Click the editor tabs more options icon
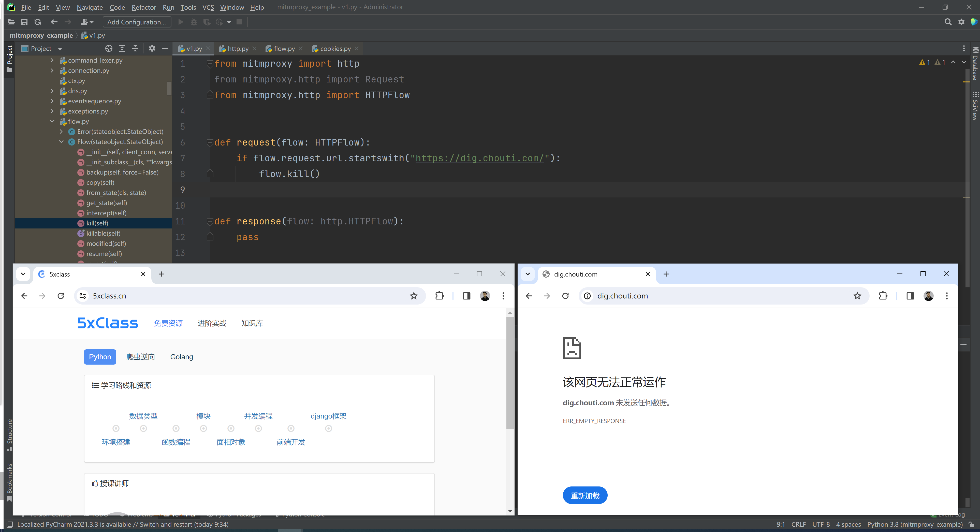The image size is (980, 532). tap(964, 48)
